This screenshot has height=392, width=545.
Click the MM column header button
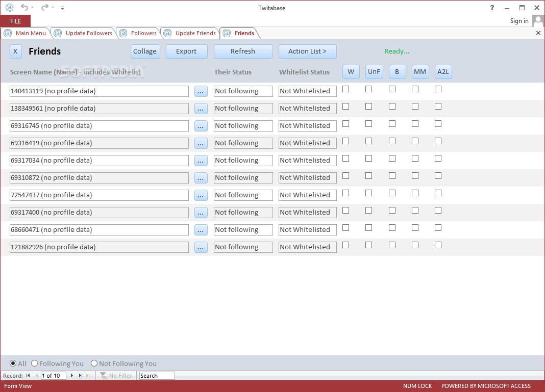pyautogui.click(x=420, y=72)
